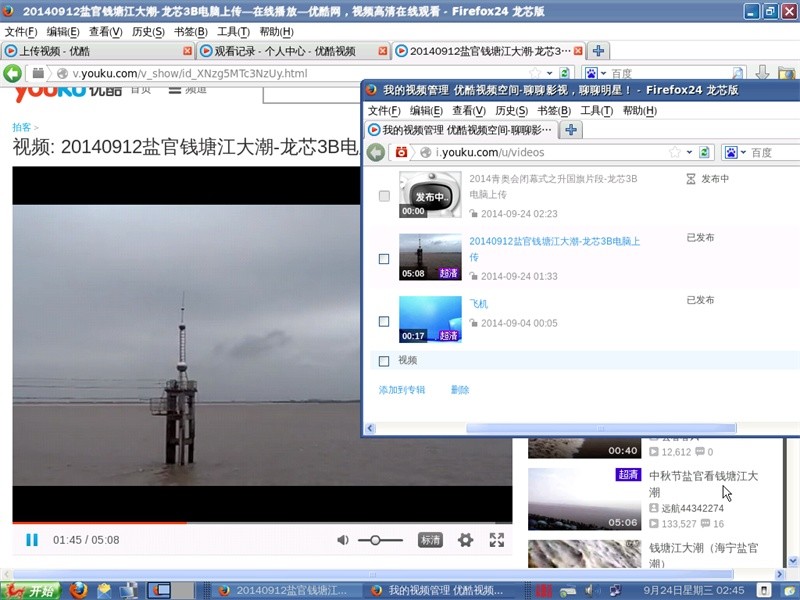Open Baidu search engine dropdown in rear window
Image resolution: width=800 pixels, height=600 pixels.
click(x=603, y=73)
